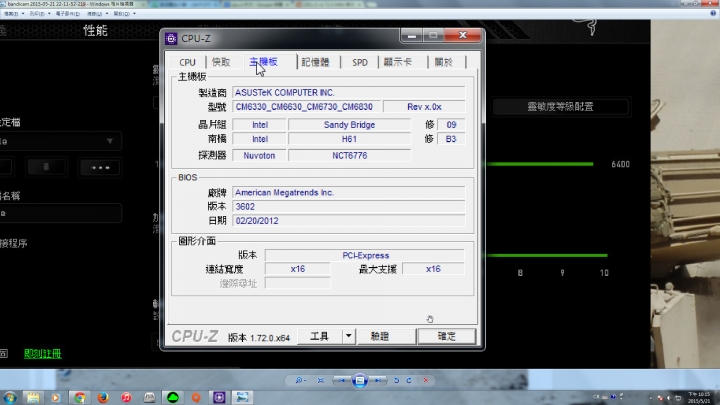Click the orange circle taskbar icon
Viewport: 720px width, 405px height.
pos(196,397)
